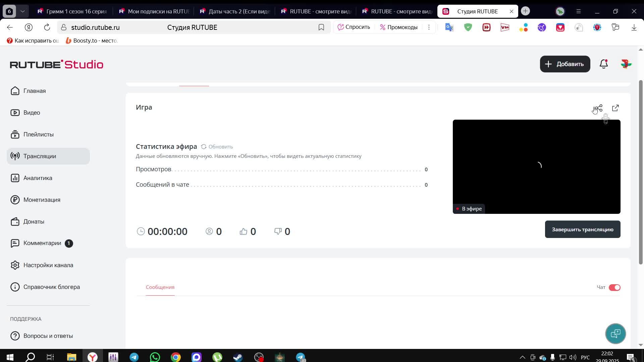The width and height of the screenshot is (644, 362).
Task: Click the Обновить refresh statistics icon
Action: click(x=204, y=146)
